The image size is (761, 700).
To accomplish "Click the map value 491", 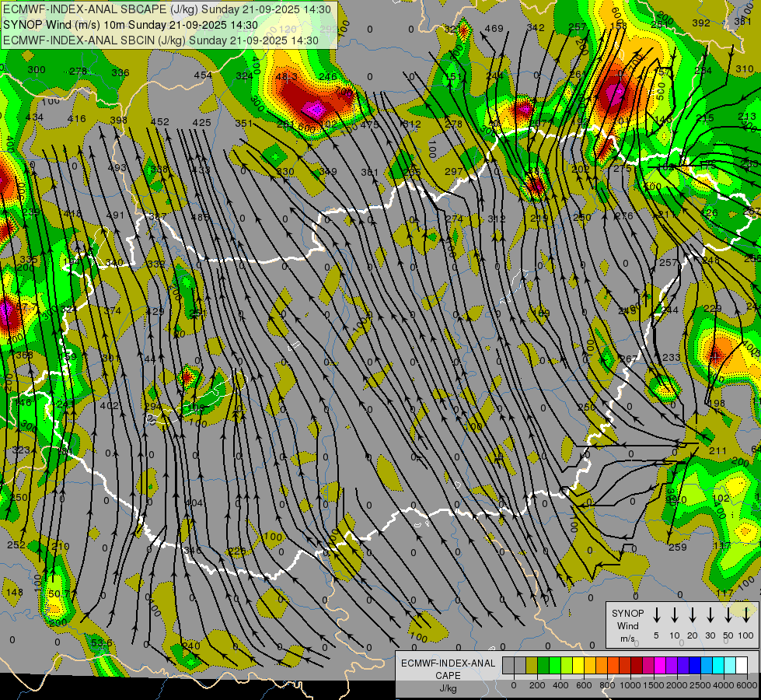I will click(116, 215).
